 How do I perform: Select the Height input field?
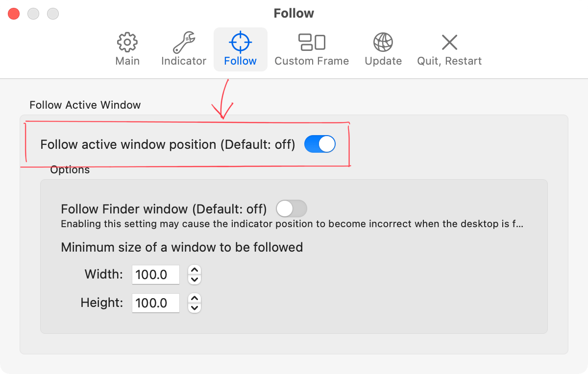tap(155, 303)
